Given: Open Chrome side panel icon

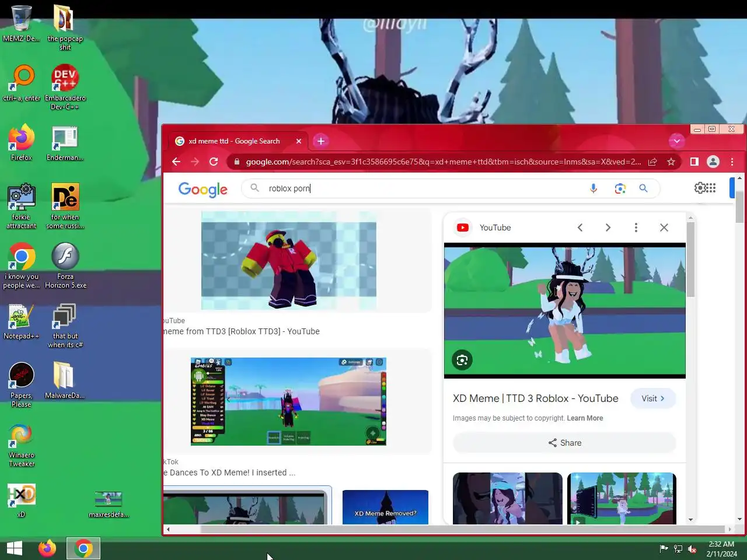Looking at the screenshot, I should [x=694, y=162].
